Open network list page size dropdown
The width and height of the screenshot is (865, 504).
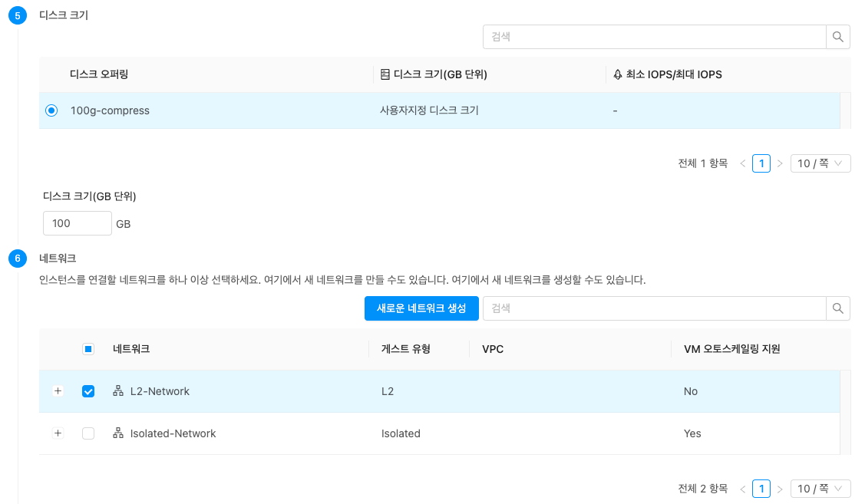coord(820,489)
